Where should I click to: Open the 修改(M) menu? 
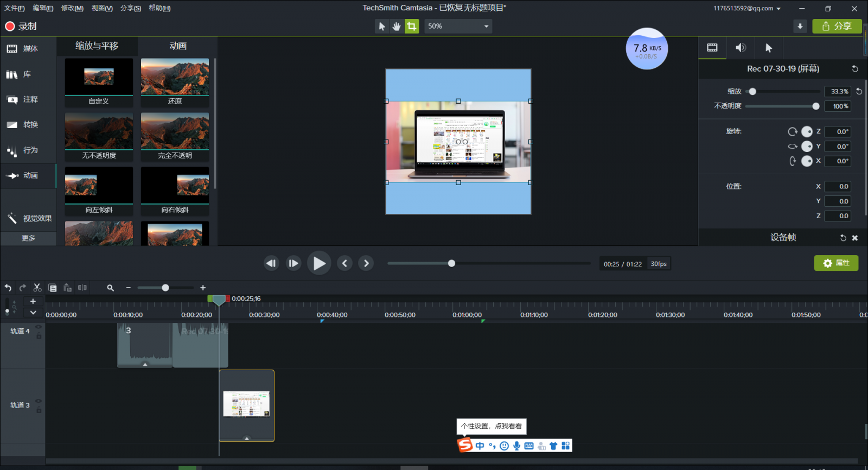click(72, 8)
